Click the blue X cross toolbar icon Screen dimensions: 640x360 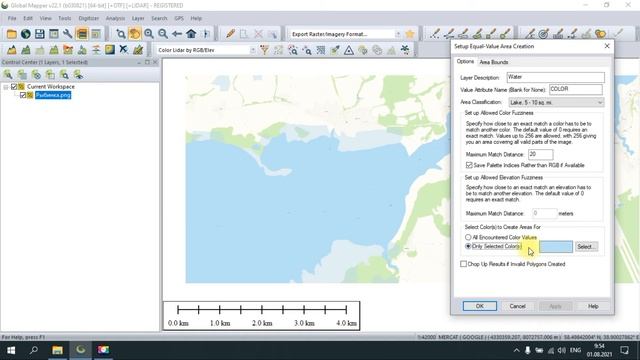(x=124, y=50)
